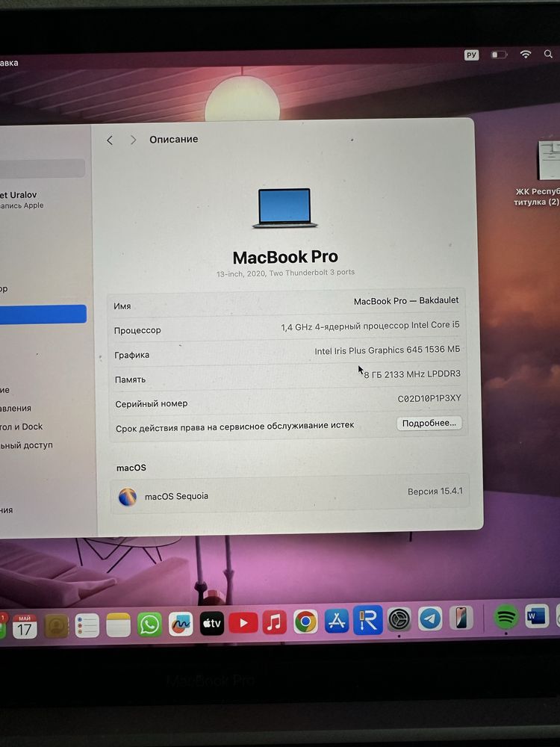Open the Notes app in the Dock
Screen dimensions: 560x747
pos(118,624)
